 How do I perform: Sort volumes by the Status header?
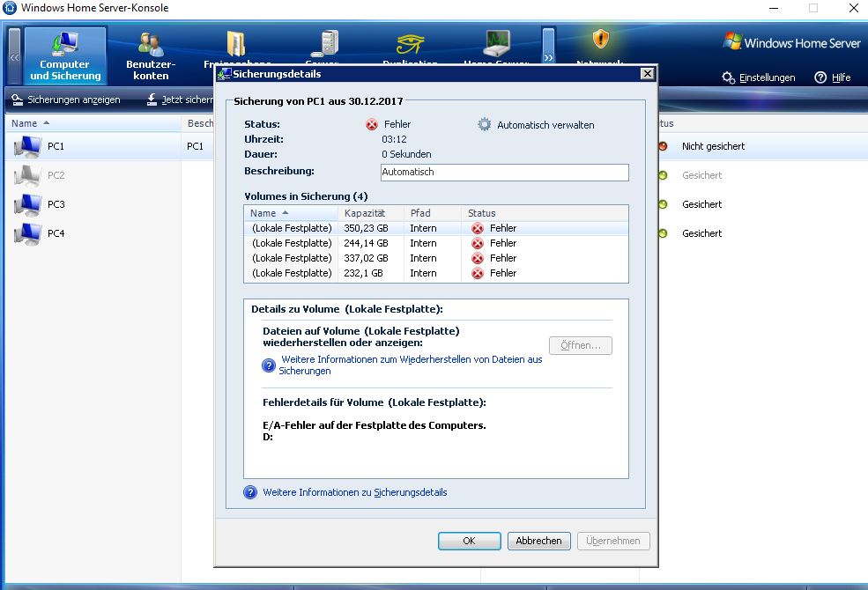click(545, 213)
